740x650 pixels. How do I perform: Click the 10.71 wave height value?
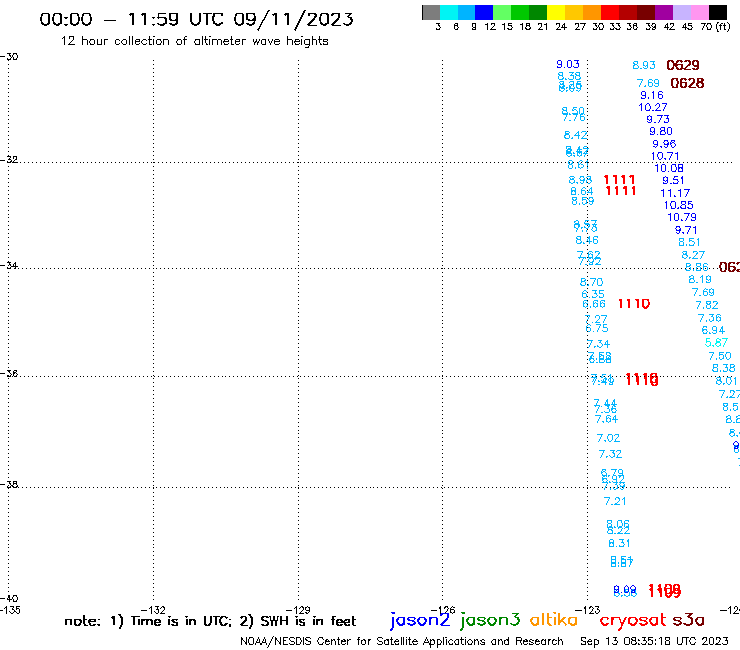[665, 156]
